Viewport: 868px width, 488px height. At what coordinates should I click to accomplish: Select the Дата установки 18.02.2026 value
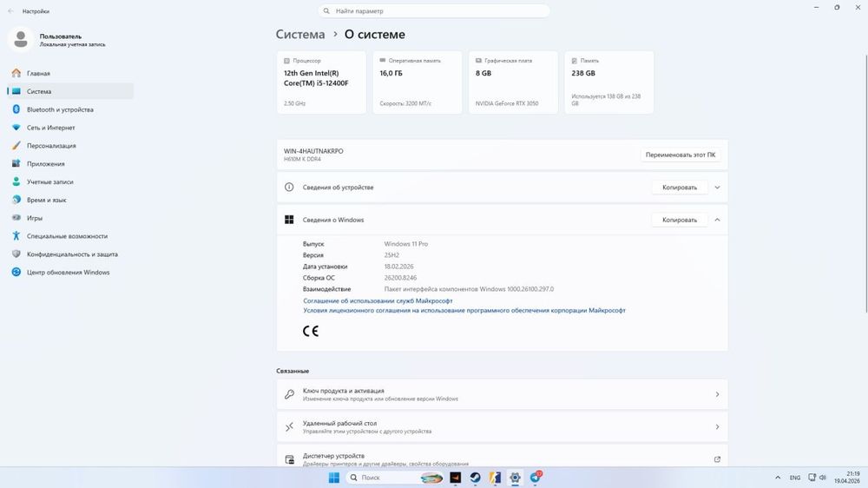tap(398, 267)
